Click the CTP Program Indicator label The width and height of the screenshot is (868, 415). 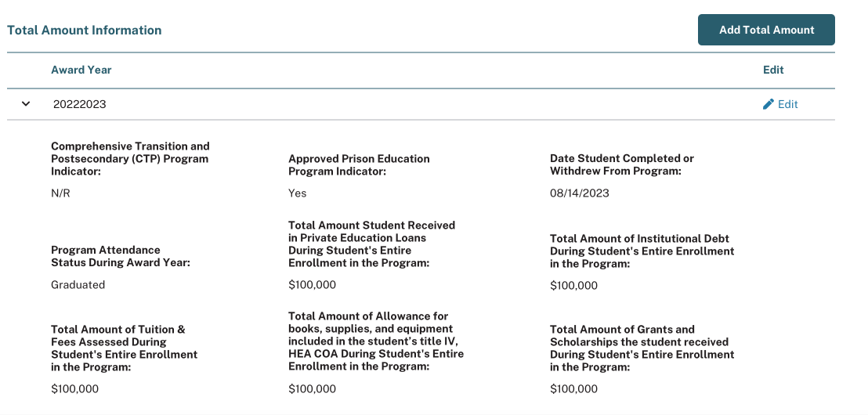tap(130, 158)
